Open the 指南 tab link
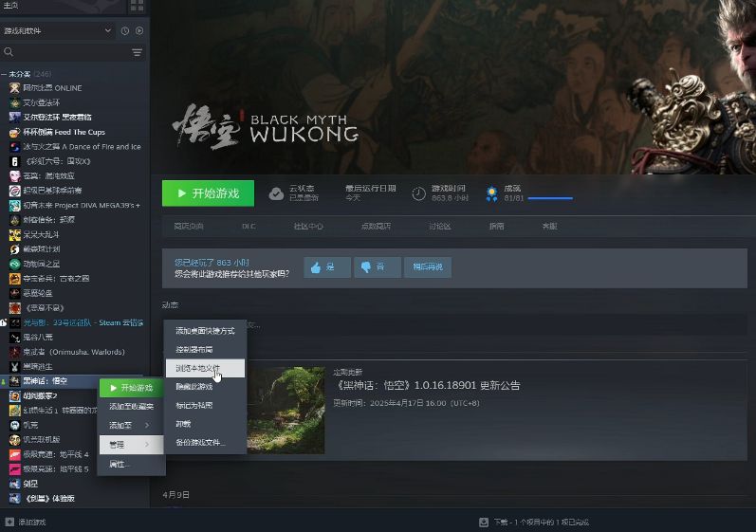Viewport: 756px width, 532px height. 497,226
